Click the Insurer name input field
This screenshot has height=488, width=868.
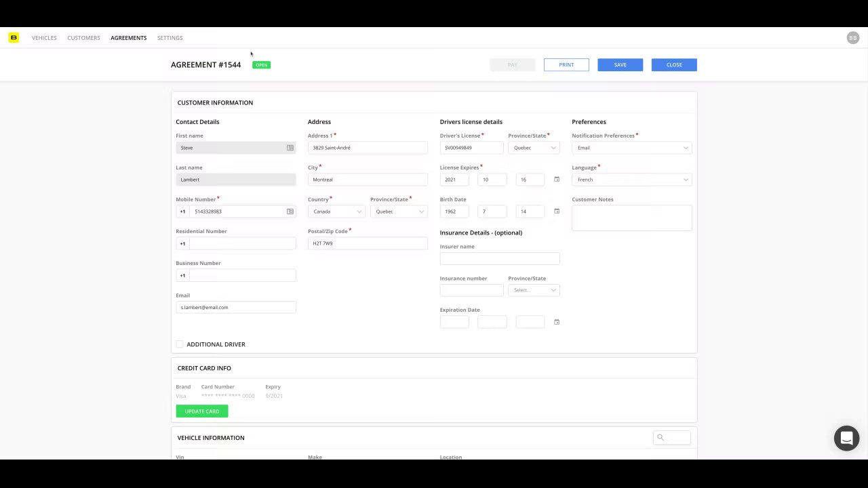(500, 258)
